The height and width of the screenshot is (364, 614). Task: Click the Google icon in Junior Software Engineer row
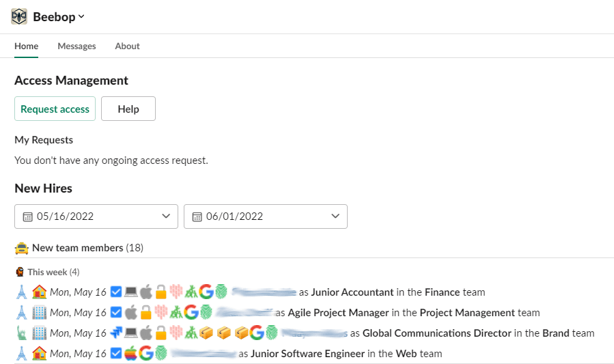[145, 354]
